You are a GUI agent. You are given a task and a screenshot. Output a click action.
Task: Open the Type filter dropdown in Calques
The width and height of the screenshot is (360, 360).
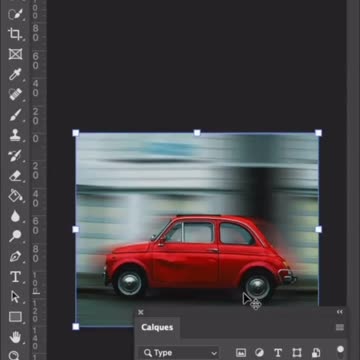[x=179, y=353]
